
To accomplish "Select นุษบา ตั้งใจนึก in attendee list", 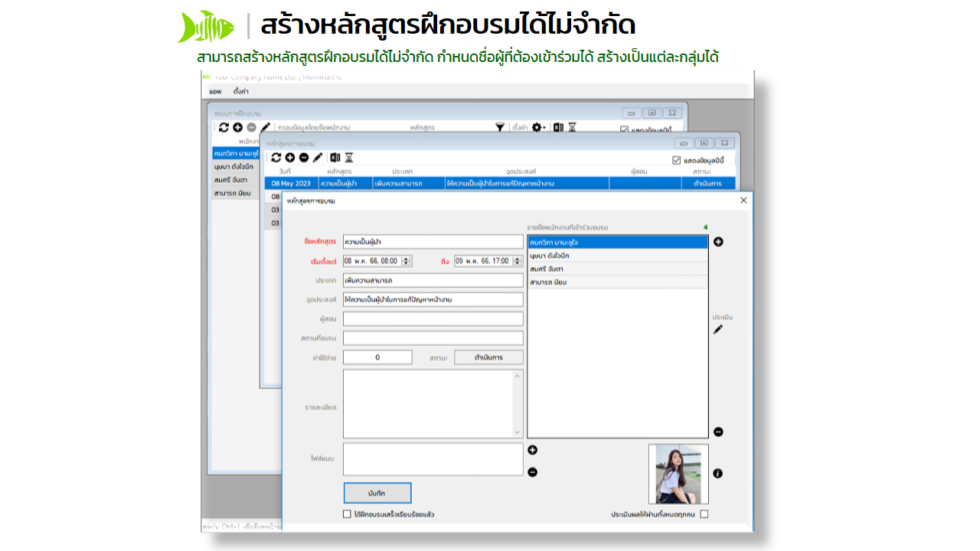I will [x=618, y=256].
